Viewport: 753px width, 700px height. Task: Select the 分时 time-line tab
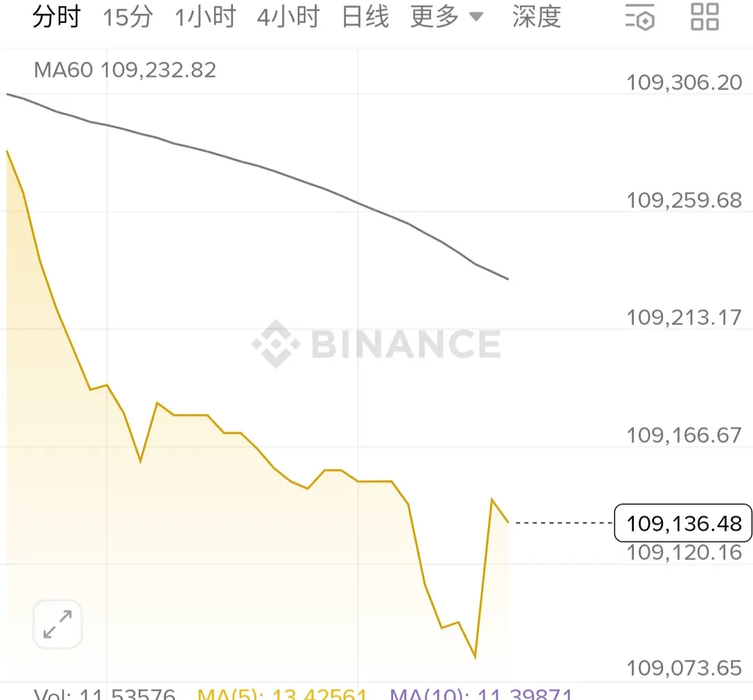point(56,17)
